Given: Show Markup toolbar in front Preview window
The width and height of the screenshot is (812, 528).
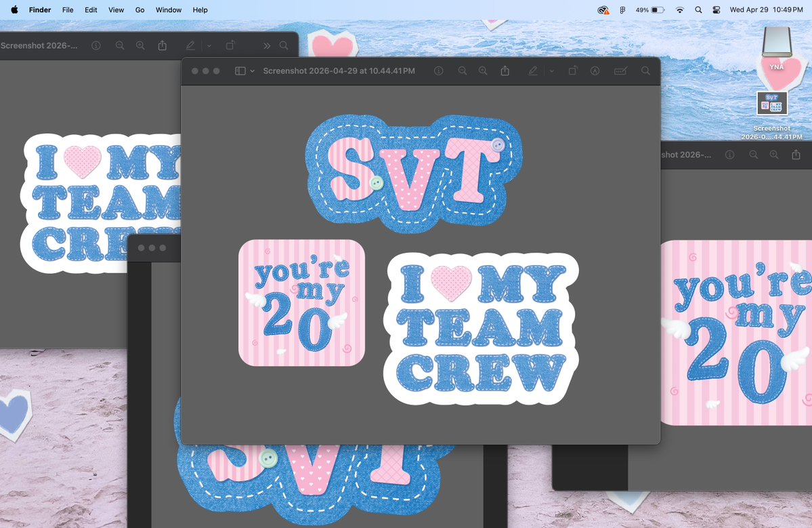Looking at the screenshot, I should [595, 71].
